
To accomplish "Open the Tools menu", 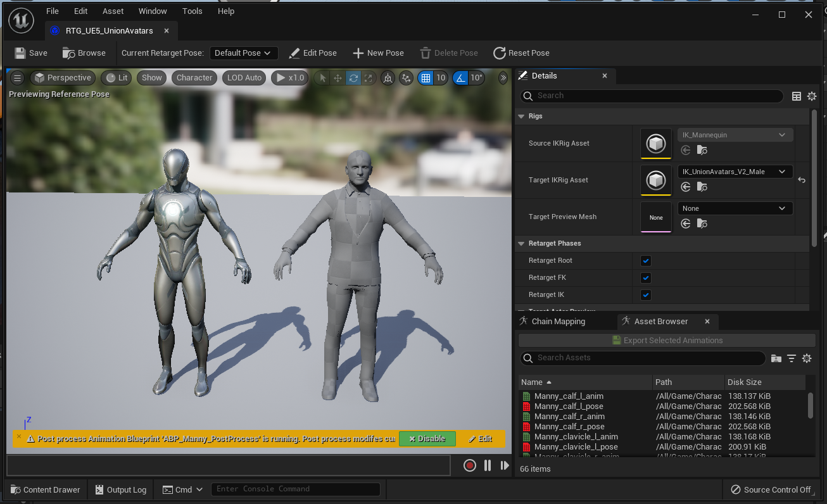I will [193, 11].
